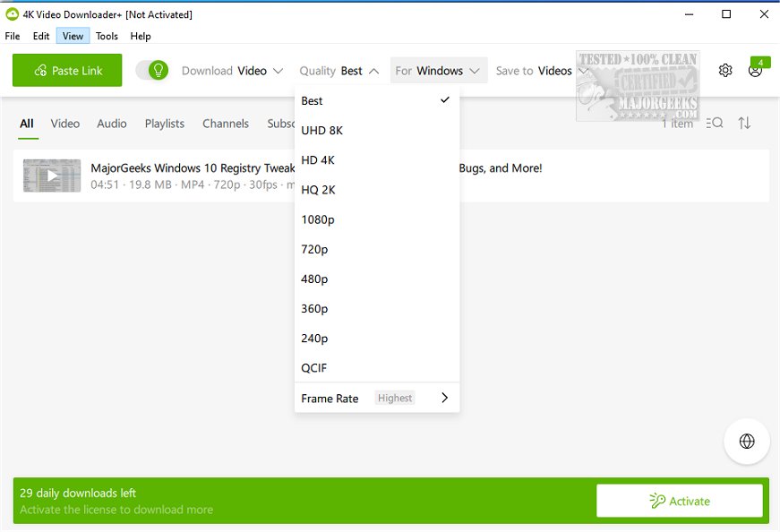Click the sort arrows icon
Screen dimensions: 780x532
(x=744, y=123)
